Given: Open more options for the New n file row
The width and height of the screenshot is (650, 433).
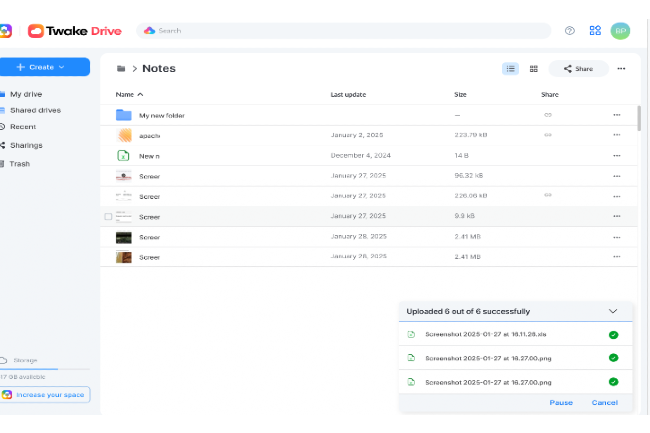Looking at the screenshot, I should pos(616,155).
